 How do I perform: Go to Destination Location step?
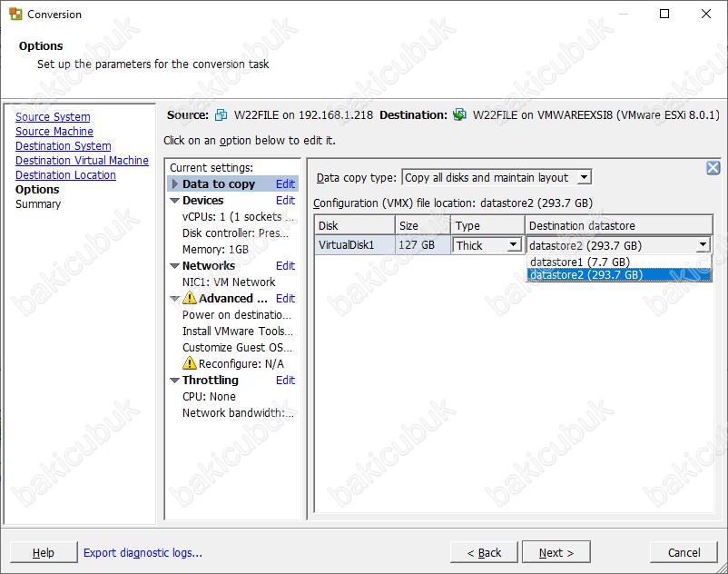65,175
